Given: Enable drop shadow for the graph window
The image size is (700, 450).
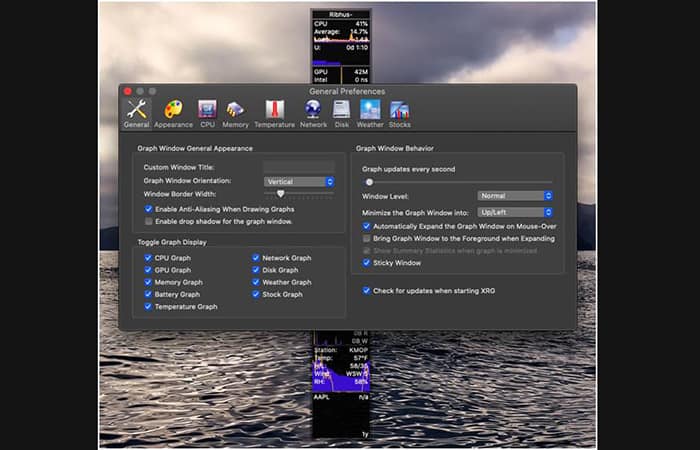Looking at the screenshot, I should click(149, 221).
